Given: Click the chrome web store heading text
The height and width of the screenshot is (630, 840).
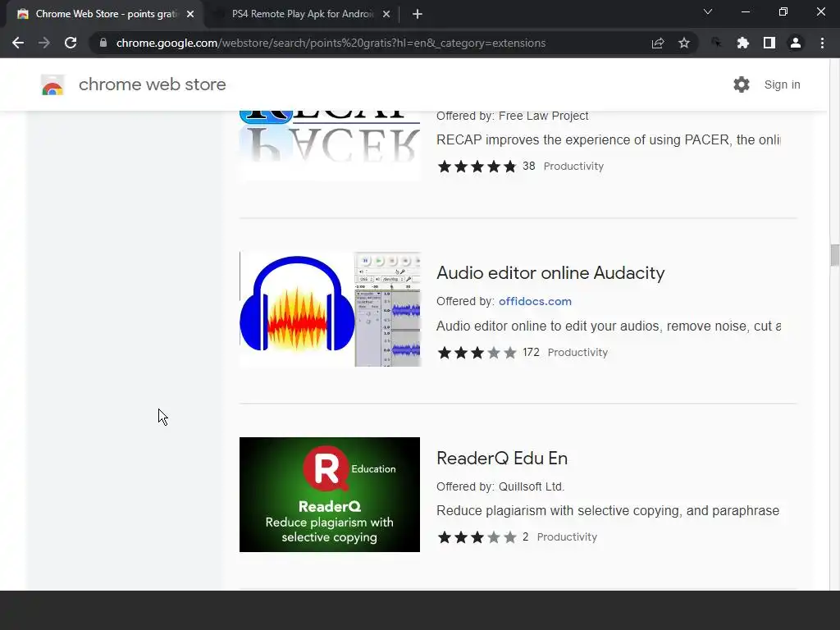Looking at the screenshot, I should tap(152, 84).
